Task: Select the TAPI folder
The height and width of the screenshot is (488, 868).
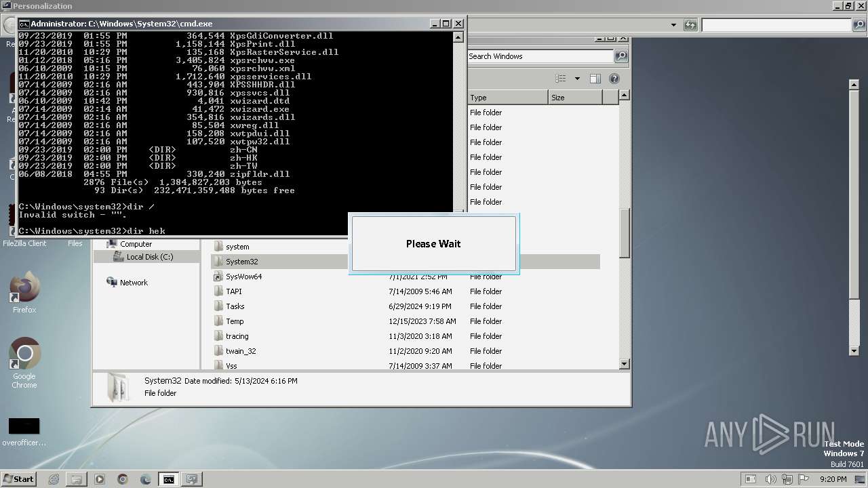Action: click(x=227, y=291)
